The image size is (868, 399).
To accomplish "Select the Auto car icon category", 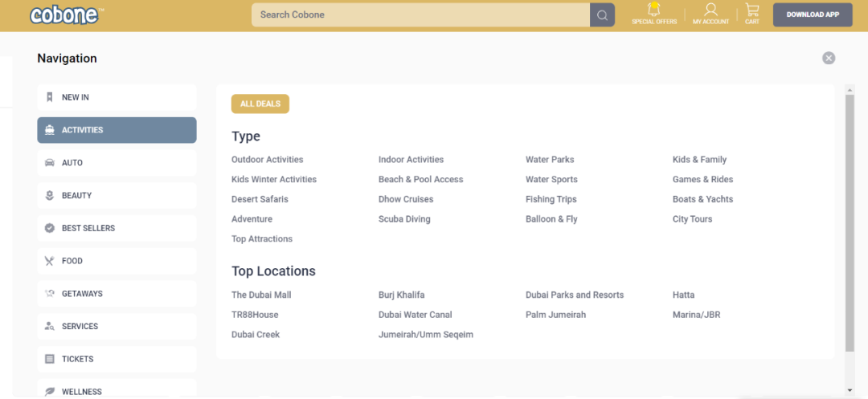I will tap(50, 163).
